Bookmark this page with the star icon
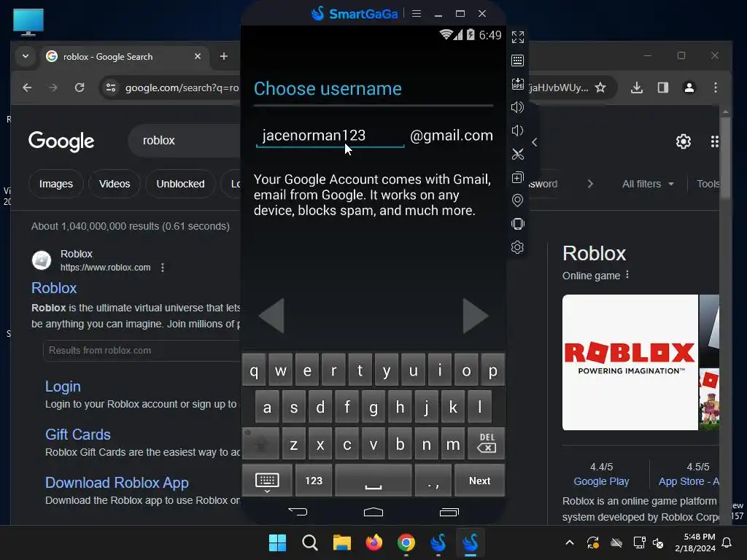This screenshot has width=747, height=560. [x=601, y=87]
